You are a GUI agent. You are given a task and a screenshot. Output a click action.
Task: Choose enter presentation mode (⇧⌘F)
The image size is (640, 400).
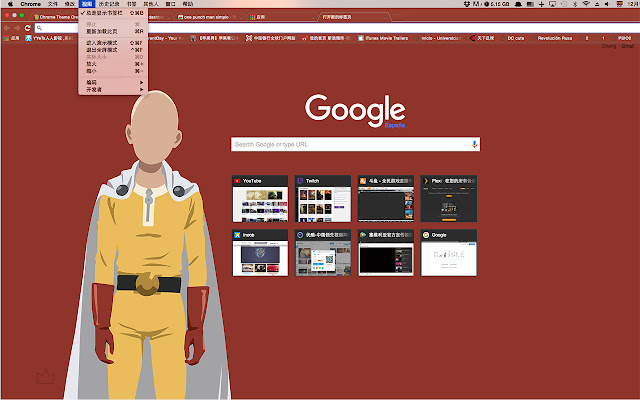(113, 43)
